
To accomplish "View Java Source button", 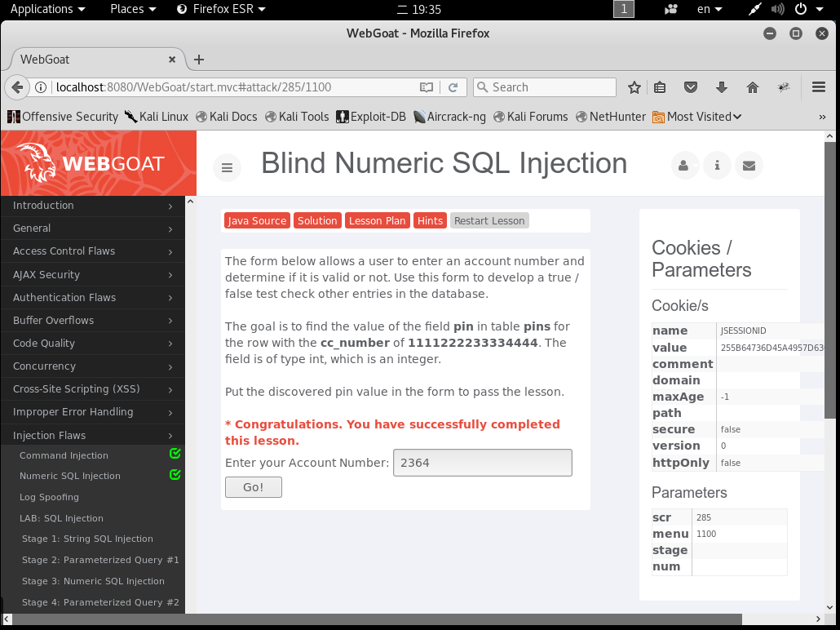I will [257, 221].
